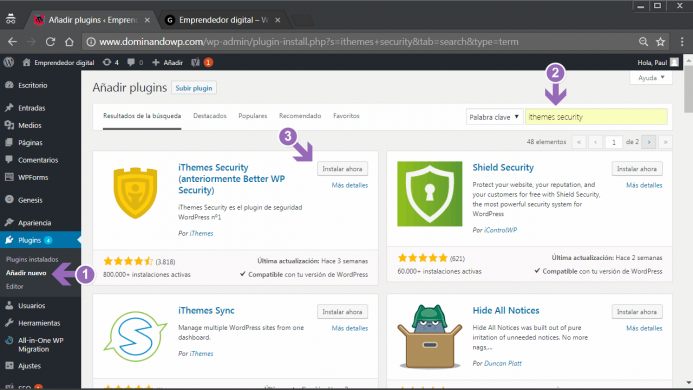Click the Apariencia brush icon
This screenshot has height=390, width=693.
(9, 222)
